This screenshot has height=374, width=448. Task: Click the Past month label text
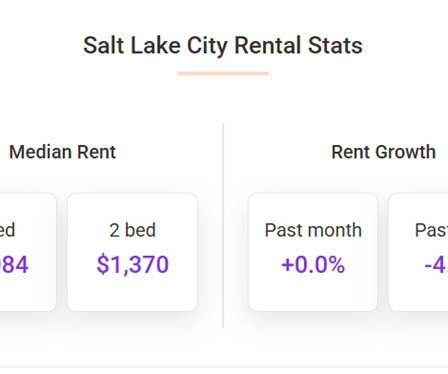coord(313,230)
